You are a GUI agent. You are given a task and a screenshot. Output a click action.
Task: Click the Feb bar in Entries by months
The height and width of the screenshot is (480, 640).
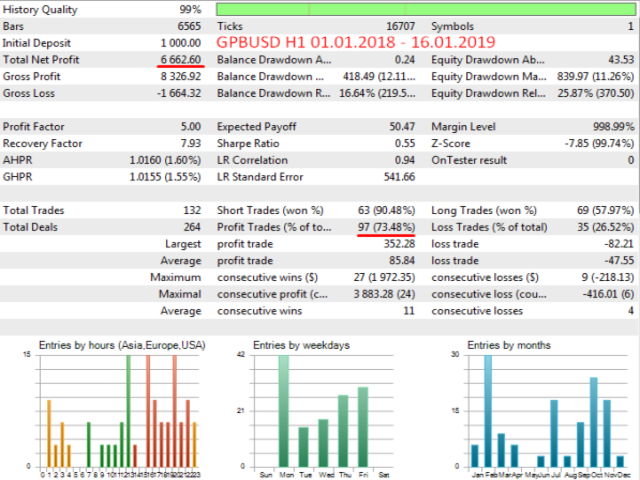click(488, 410)
